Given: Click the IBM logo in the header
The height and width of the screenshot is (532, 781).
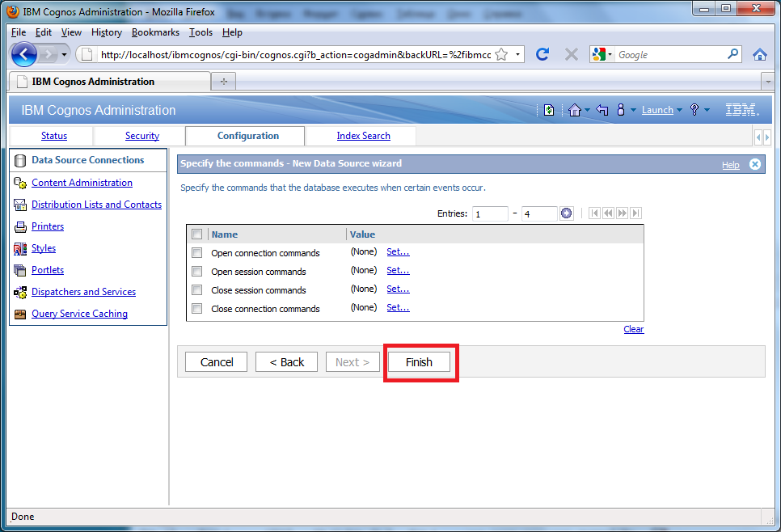Looking at the screenshot, I should [x=741, y=110].
